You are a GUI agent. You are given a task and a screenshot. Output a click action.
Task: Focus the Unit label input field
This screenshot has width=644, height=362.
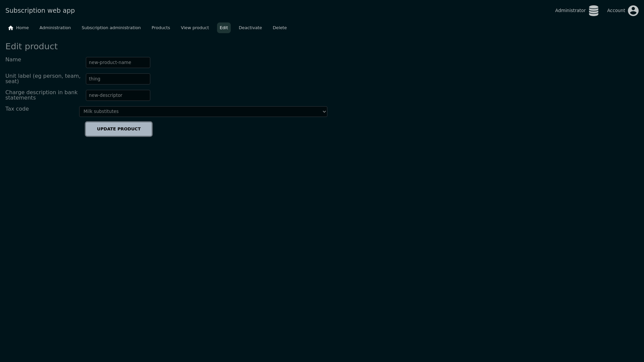click(118, 79)
